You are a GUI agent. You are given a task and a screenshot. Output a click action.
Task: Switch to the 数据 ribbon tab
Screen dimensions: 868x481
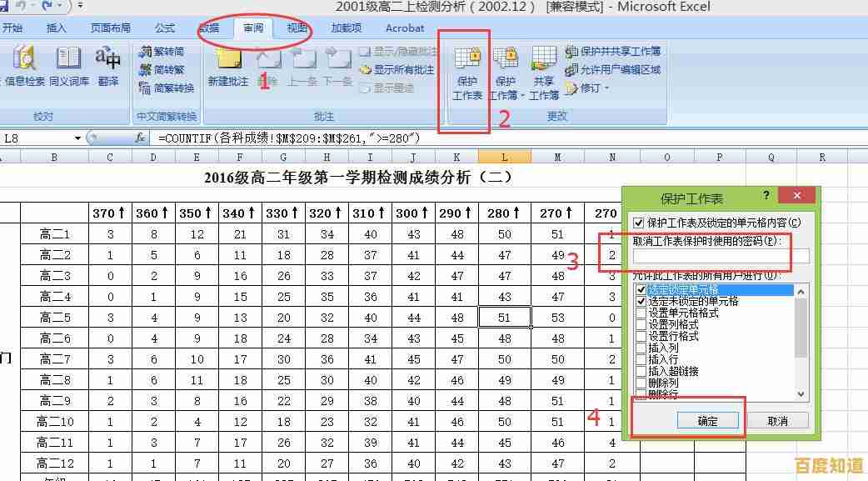[210, 28]
